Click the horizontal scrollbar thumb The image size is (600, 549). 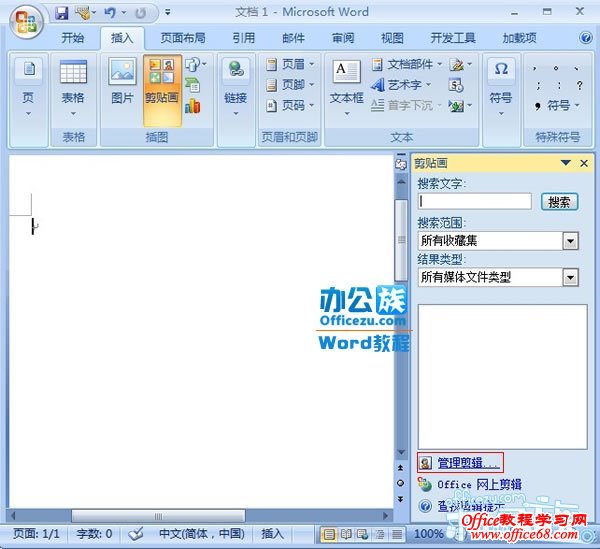(x=158, y=516)
